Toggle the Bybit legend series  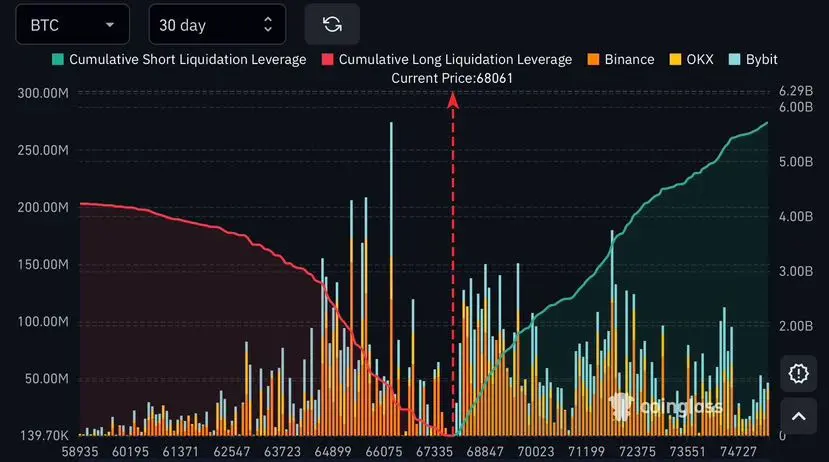[753, 59]
